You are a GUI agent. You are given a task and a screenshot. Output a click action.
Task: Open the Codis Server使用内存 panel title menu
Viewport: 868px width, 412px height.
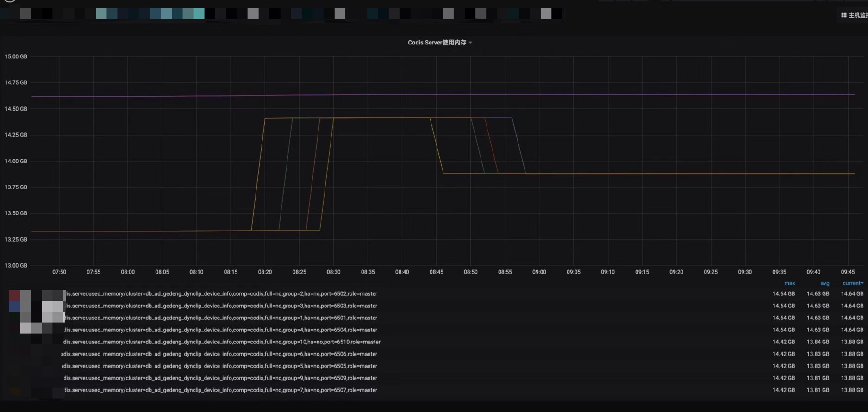point(440,43)
